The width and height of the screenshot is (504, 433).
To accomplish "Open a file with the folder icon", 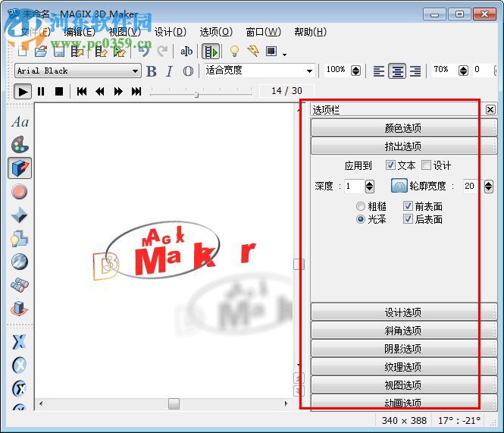I will (41, 52).
